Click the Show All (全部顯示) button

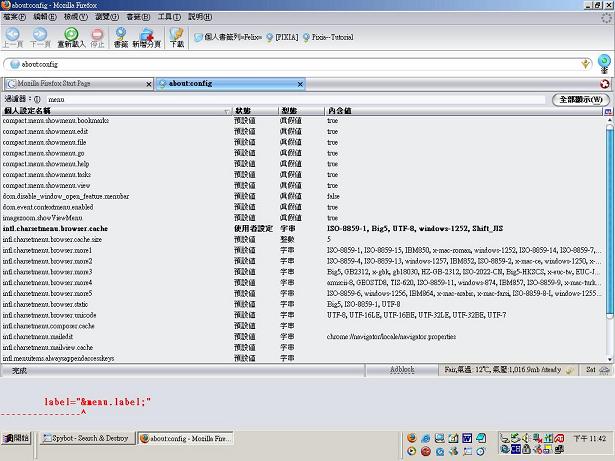(580, 100)
